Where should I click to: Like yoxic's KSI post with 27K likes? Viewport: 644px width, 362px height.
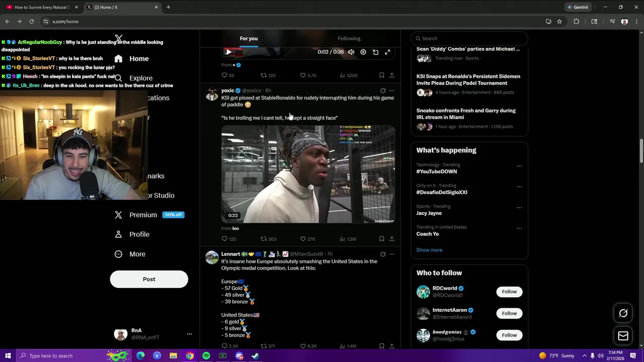coord(307,239)
